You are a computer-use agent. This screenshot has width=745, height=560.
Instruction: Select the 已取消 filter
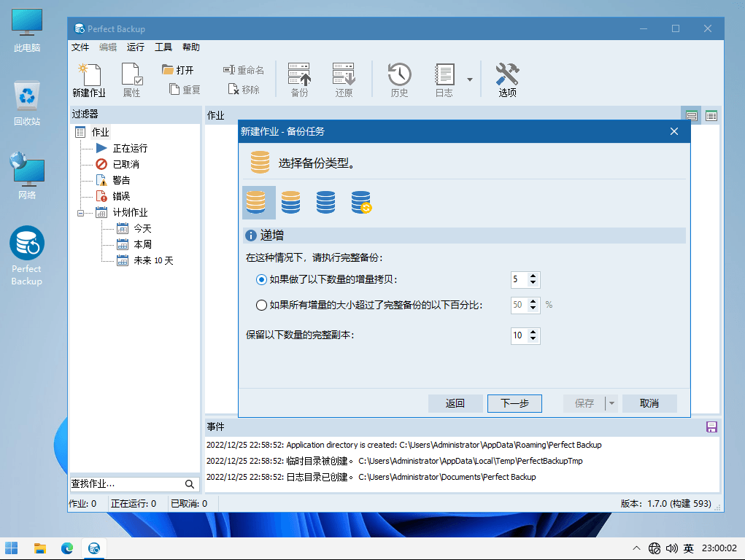tap(126, 164)
